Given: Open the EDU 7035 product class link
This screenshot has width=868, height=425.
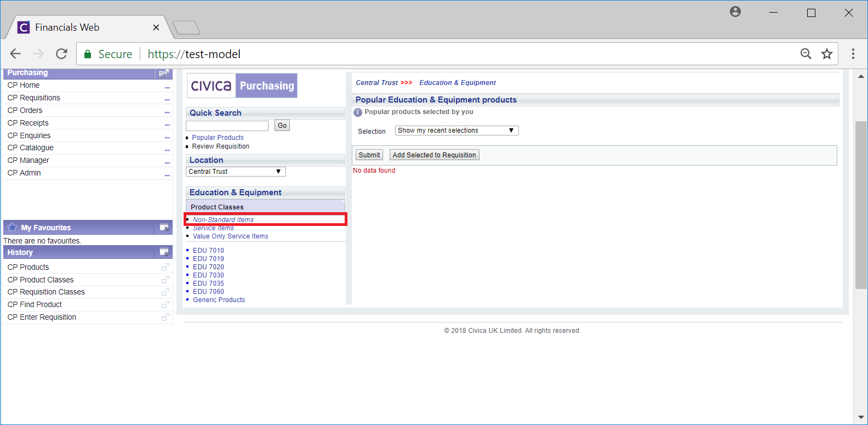Looking at the screenshot, I should pos(208,284).
